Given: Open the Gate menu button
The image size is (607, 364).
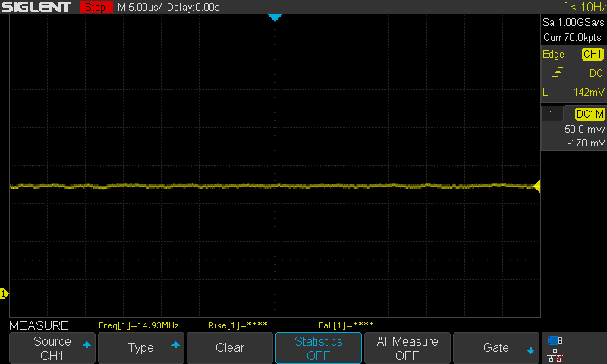Looking at the screenshot, I should click(x=496, y=348).
